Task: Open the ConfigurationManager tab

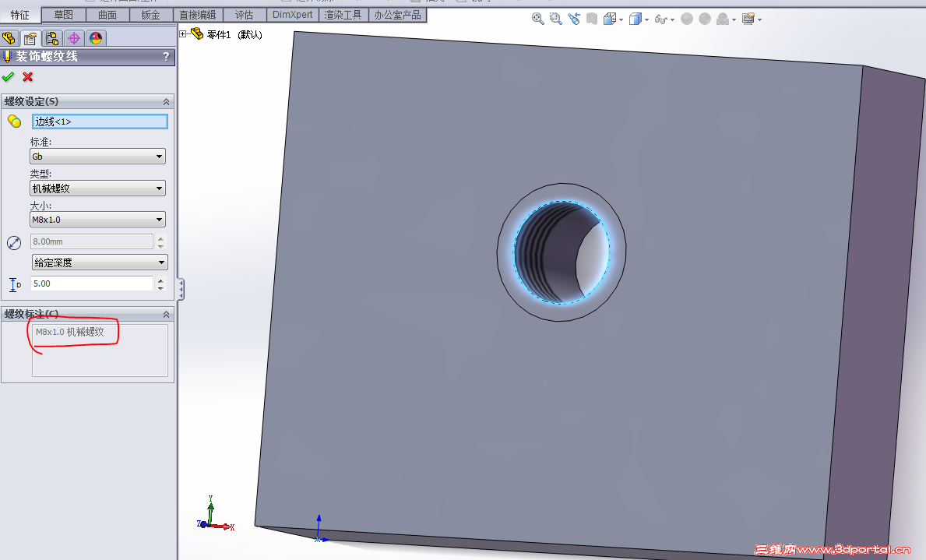Action: [52, 38]
